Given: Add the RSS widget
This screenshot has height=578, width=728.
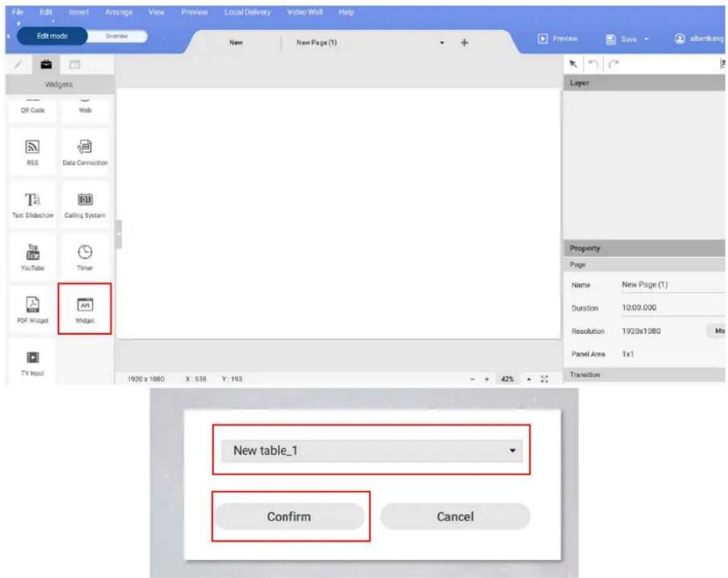Looking at the screenshot, I should [x=32, y=152].
